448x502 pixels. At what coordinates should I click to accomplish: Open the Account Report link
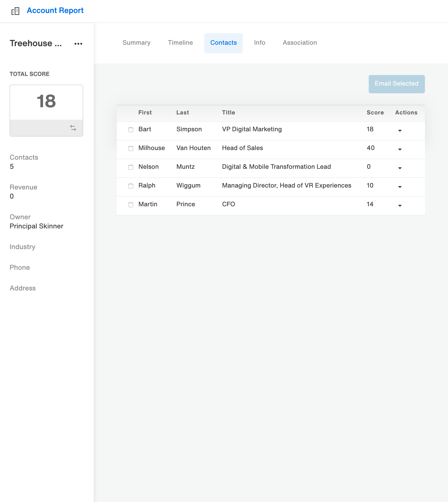tap(55, 10)
